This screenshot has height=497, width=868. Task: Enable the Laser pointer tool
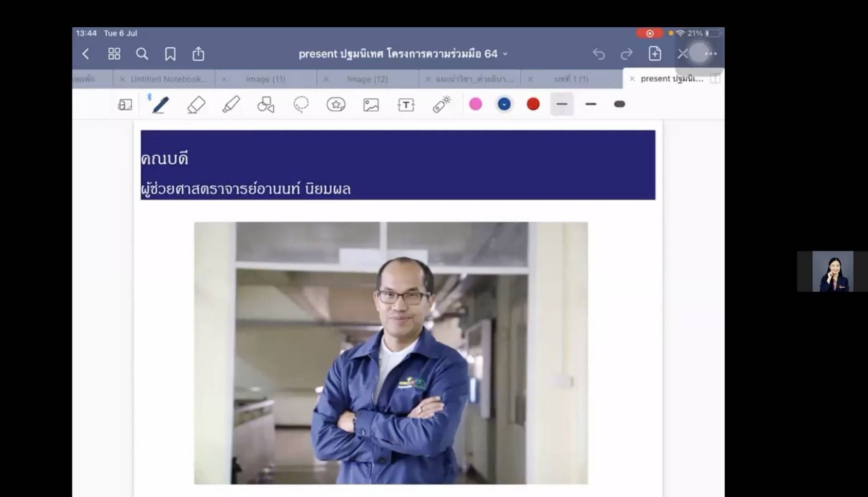441,105
